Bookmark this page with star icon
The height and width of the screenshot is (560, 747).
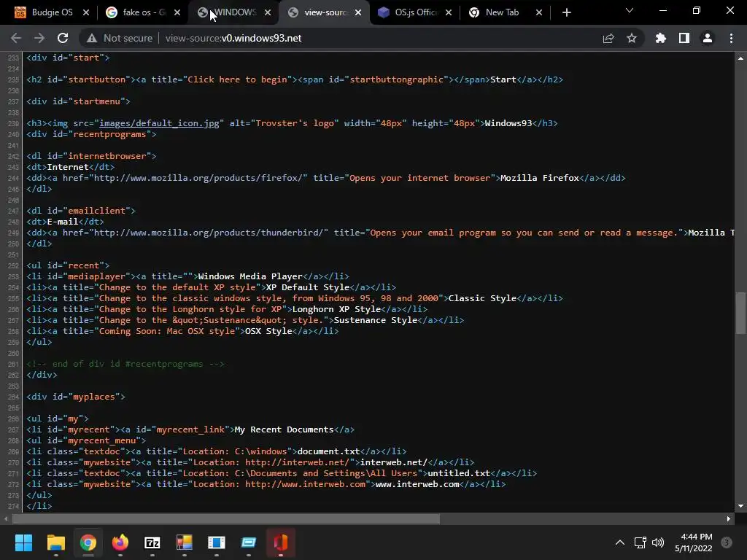coord(632,38)
